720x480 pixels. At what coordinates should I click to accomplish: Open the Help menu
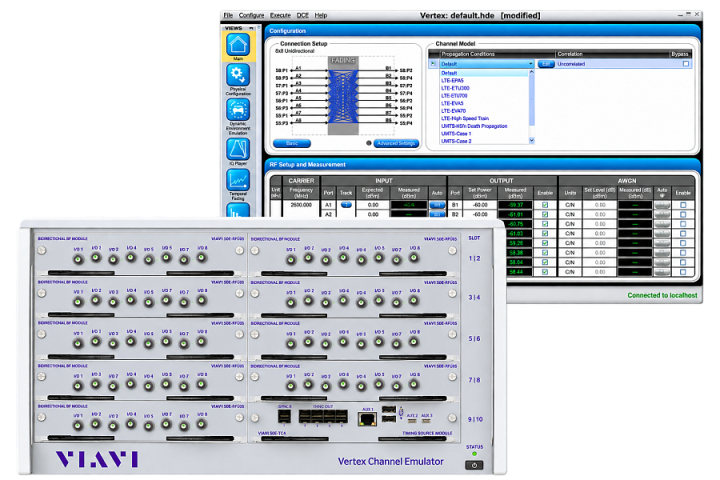321,15
